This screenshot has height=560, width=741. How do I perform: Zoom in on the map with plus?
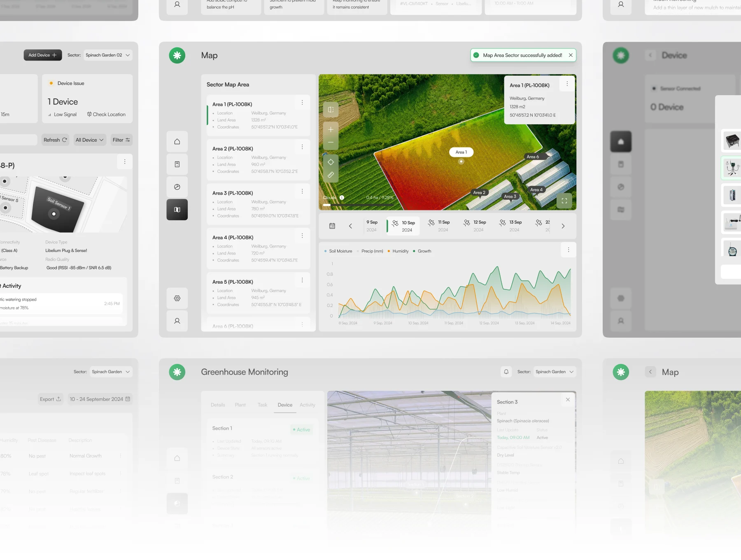click(331, 129)
